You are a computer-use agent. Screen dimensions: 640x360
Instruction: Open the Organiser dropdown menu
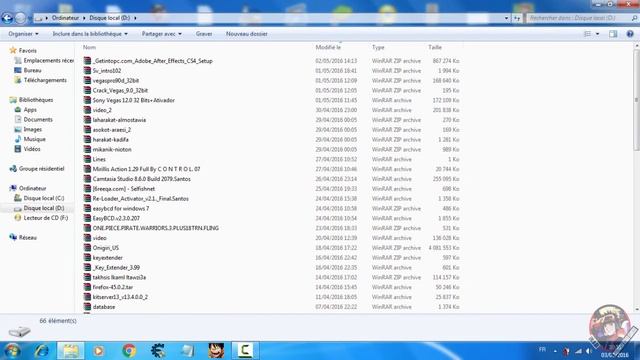tap(23, 34)
